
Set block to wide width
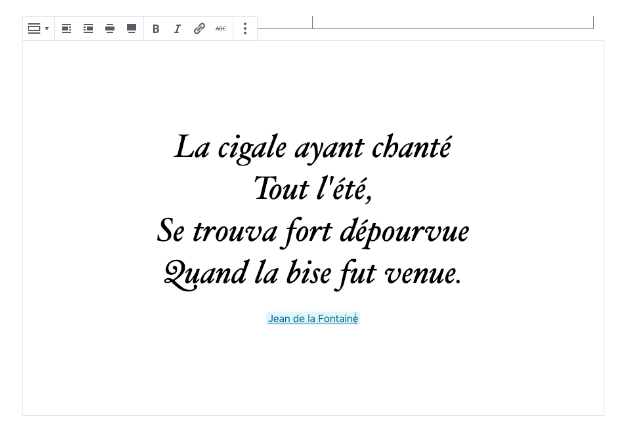click(110, 28)
